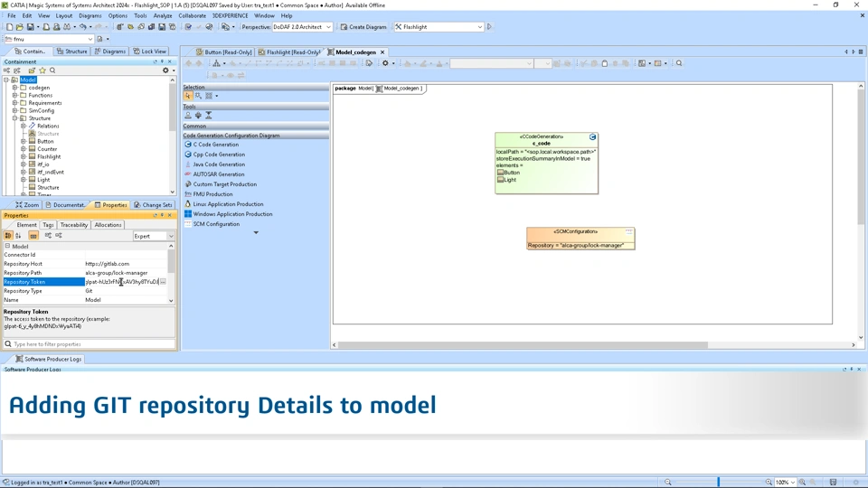
Task: Open the Containment options gear icon
Action: (x=165, y=70)
